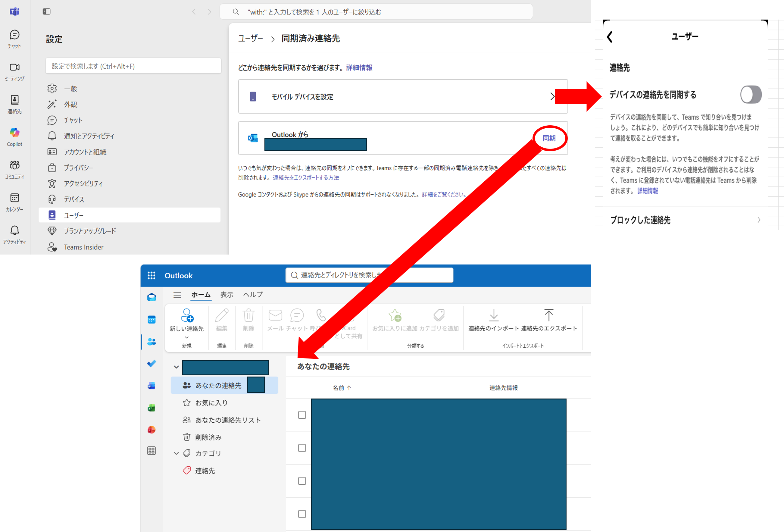Image resolution: width=784 pixels, height=532 pixels.
Task: Switch to the Outlook 表示 tab
Action: (227, 295)
